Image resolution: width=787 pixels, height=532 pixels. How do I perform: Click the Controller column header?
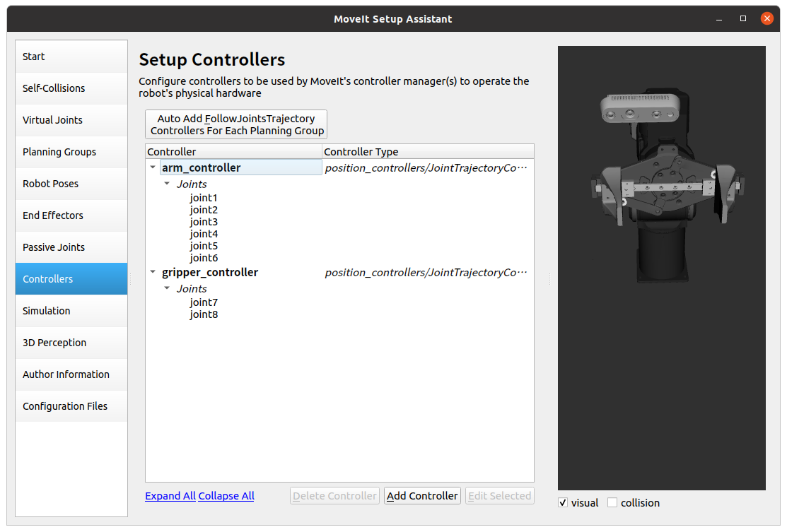click(x=233, y=151)
